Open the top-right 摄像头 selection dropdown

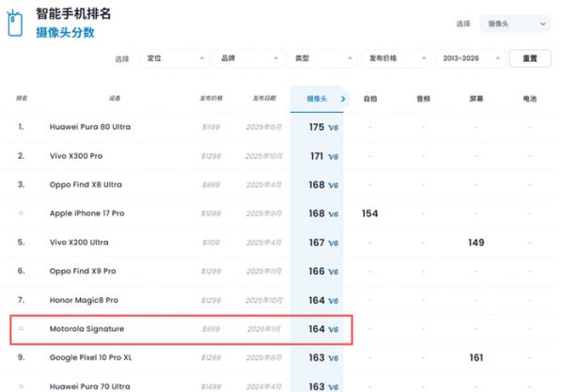click(x=514, y=24)
